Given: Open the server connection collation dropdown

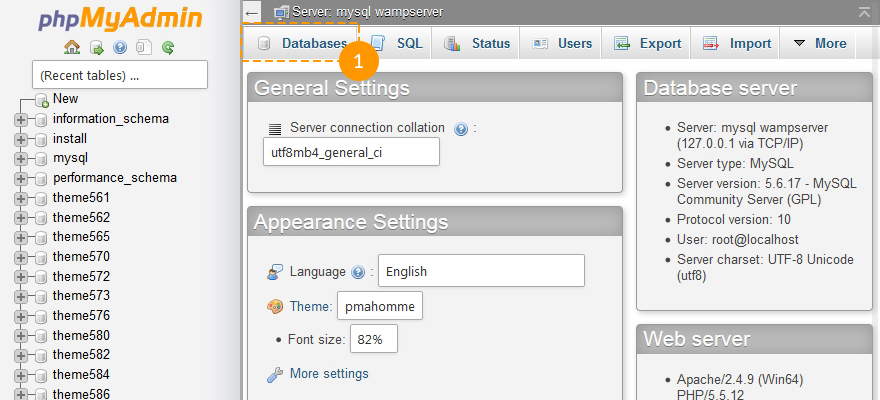Looking at the screenshot, I should [x=351, y=152].
